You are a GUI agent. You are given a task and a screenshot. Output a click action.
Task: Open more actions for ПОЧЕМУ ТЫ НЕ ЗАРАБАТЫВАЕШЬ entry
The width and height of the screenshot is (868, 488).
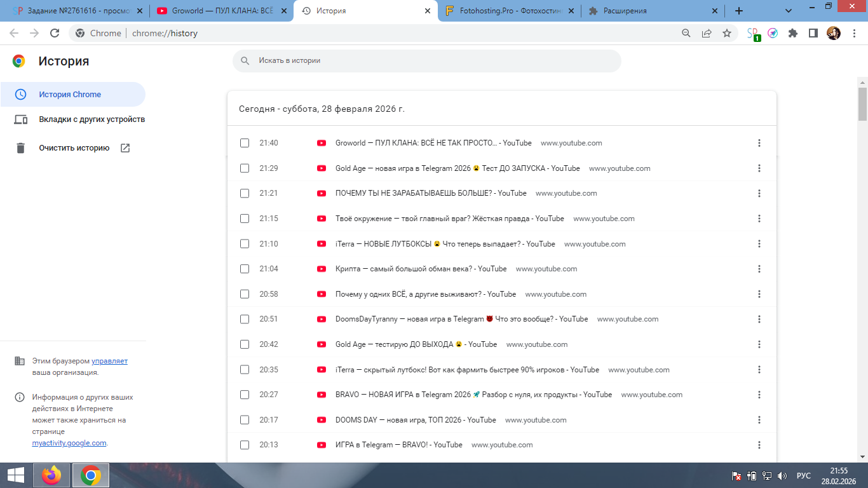(759, 193)
